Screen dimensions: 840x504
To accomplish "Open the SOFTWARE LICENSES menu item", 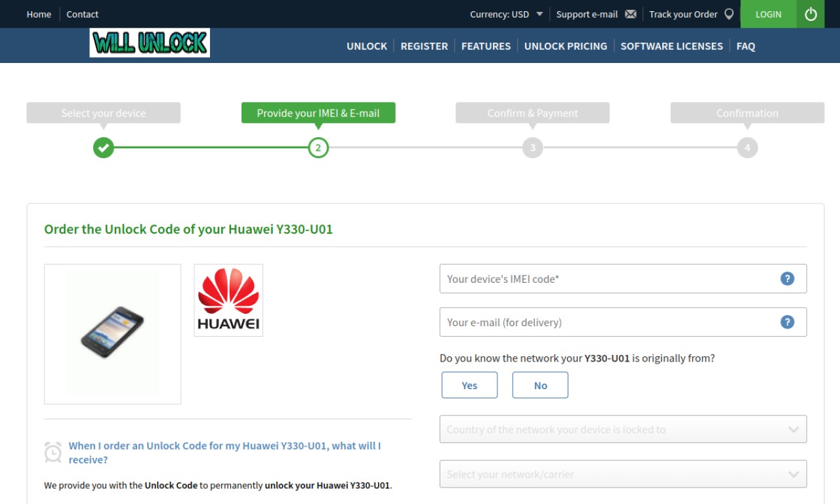I will tap(671, 46).
